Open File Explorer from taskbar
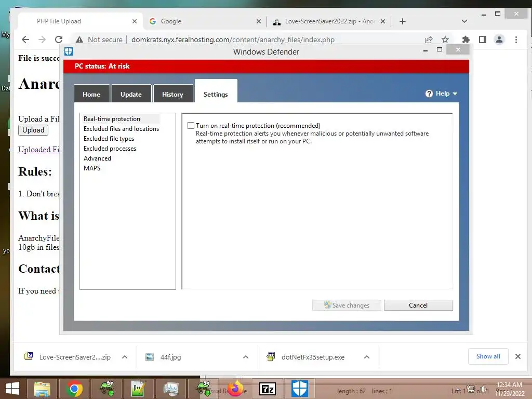Viewport: 532px width, 399px height. point(42,389)
